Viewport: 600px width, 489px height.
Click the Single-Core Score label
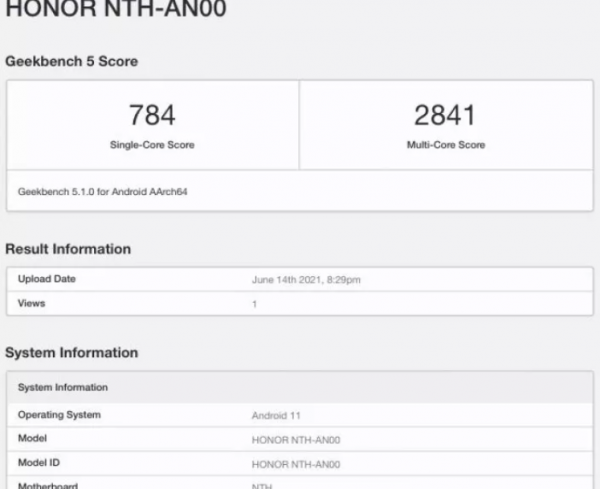pyautogui.click(x=152, y=145)
